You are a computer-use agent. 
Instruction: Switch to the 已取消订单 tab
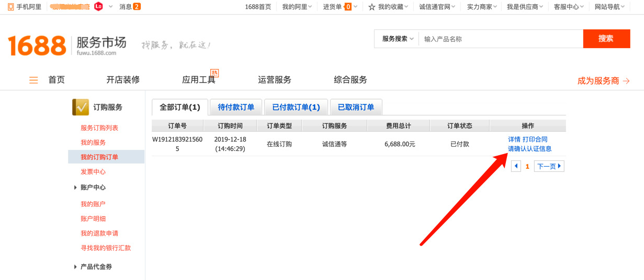click(356, 107)
